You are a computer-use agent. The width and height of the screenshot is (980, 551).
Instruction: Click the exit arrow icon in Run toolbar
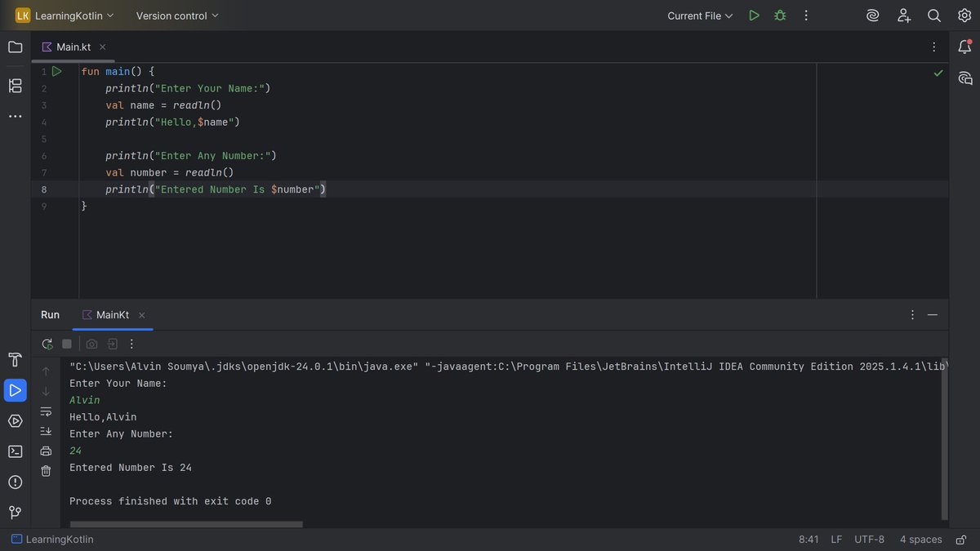pos(112,344)
